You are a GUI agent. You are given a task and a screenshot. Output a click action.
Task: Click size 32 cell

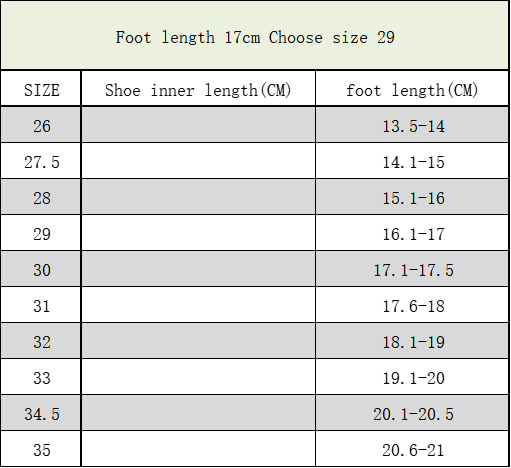pyautogui.click(x=41, y=341)
